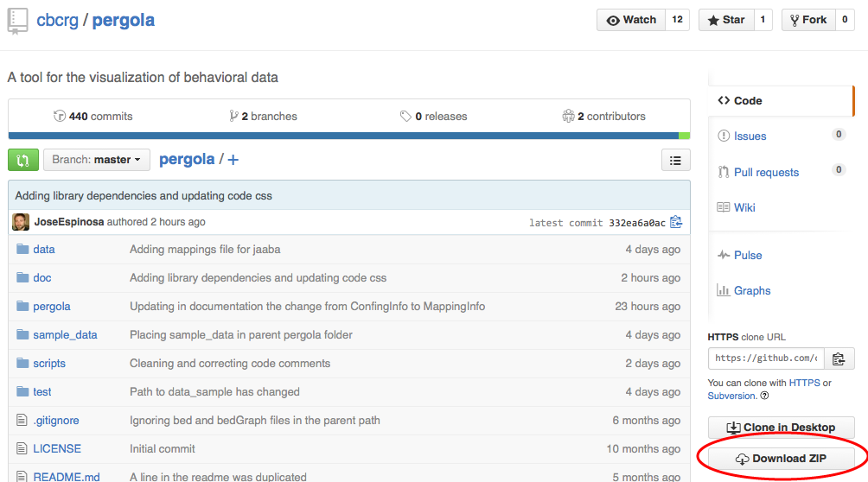Open the Issues tab in sidebar

pyautogui.click(x=750, y=136)
